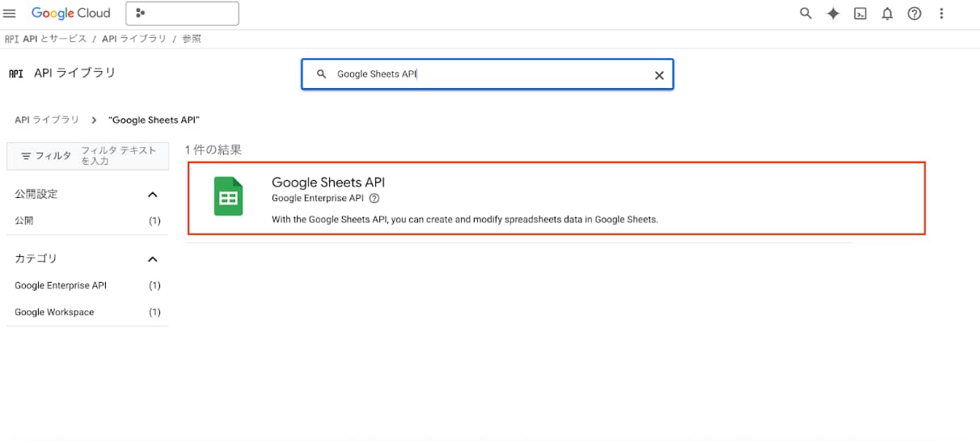Collapse the 公開設定 filter section
The width and height of the screenshot is (980, 441).
152,195
